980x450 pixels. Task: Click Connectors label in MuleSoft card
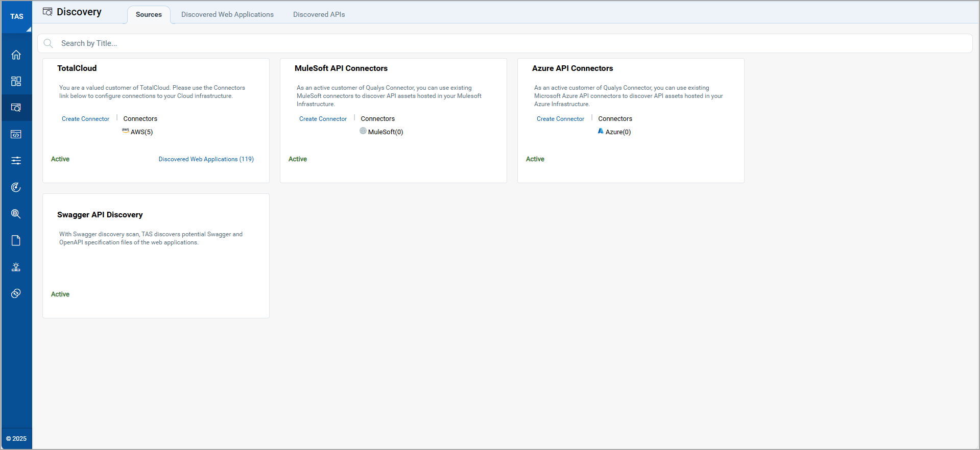point(378,119)
